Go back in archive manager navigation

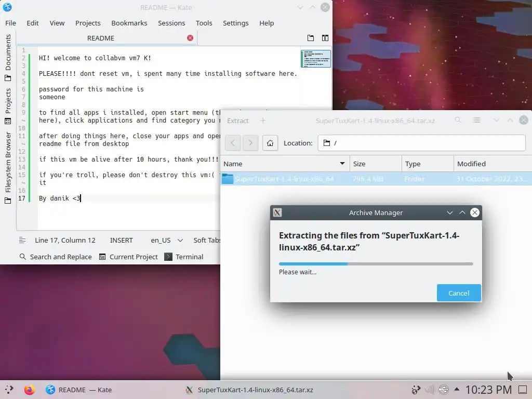pyautogui.click(x=233, y=143)
